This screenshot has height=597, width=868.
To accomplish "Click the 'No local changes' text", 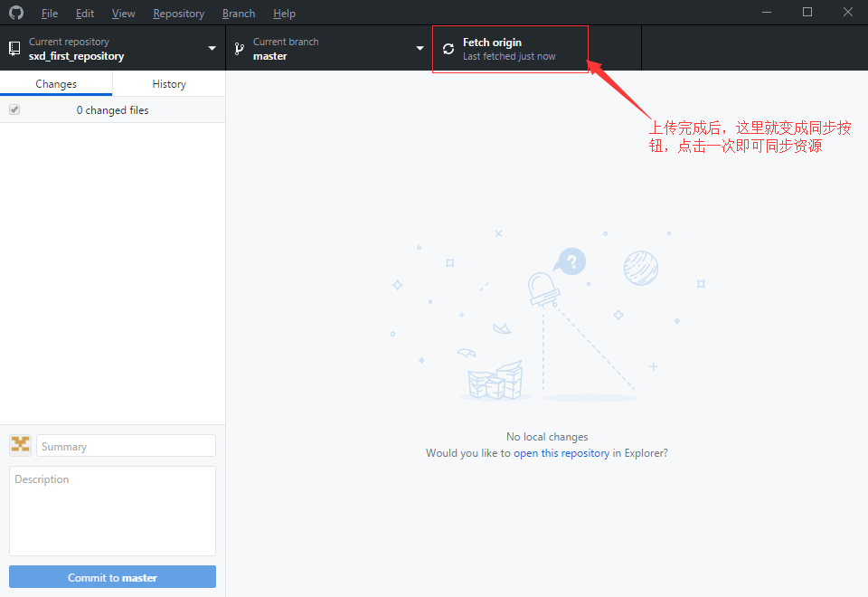I will 547,437.
